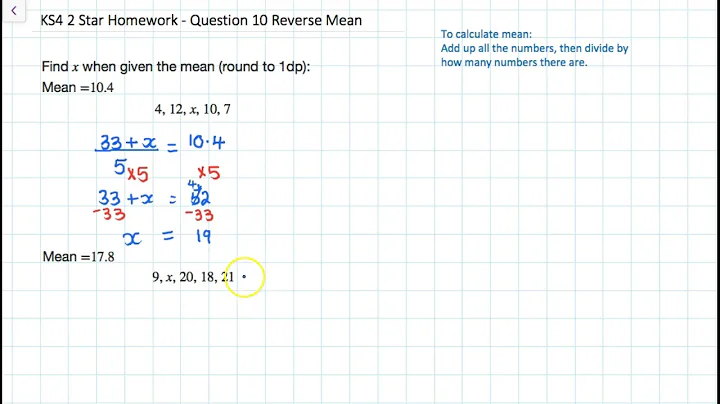Image resolution: width=720 pixels, height=404 pixels.
Task: Click the 'Mean =17.8' text
Action: [79, 257]
